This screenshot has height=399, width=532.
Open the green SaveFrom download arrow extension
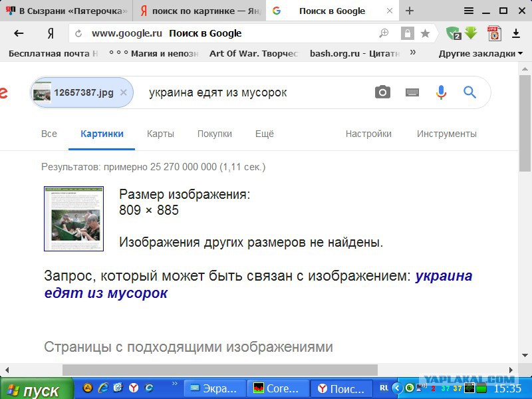(x=471, y=33)
